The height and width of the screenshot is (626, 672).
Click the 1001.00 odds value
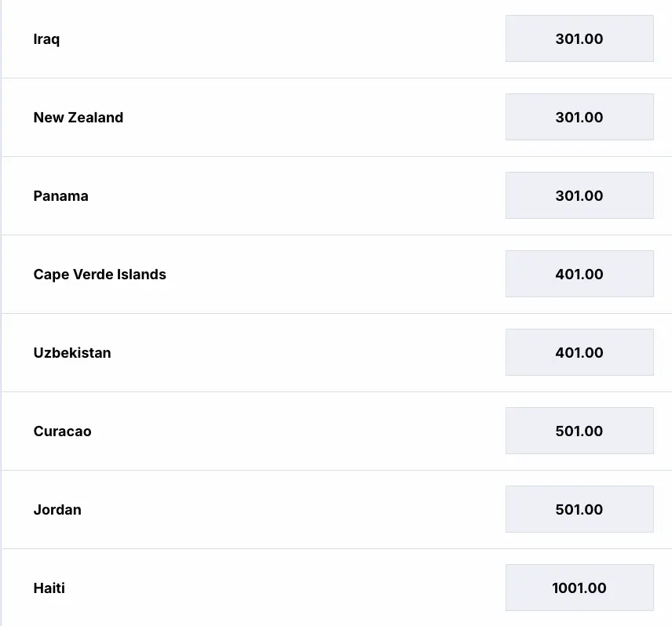click(579, 588)
